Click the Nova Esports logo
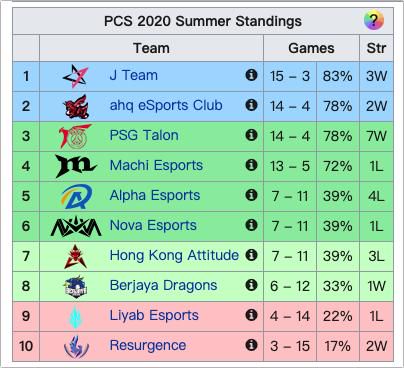This screenshot has height=368, width=404. pos(76,226)
